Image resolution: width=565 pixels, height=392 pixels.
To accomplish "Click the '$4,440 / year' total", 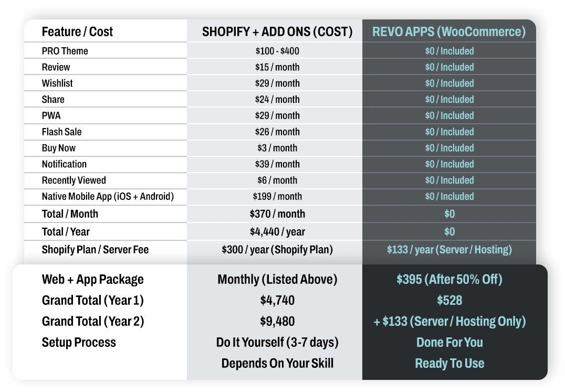I will [277, 232].
